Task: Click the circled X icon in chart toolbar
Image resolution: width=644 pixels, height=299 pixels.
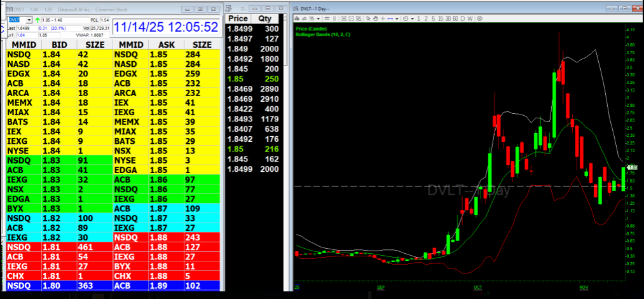Action: (479, 19)
